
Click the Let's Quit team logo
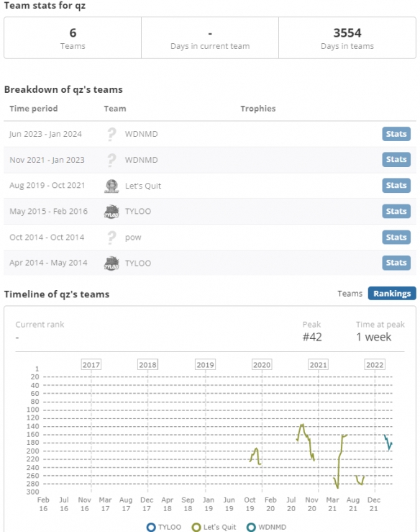111,186
